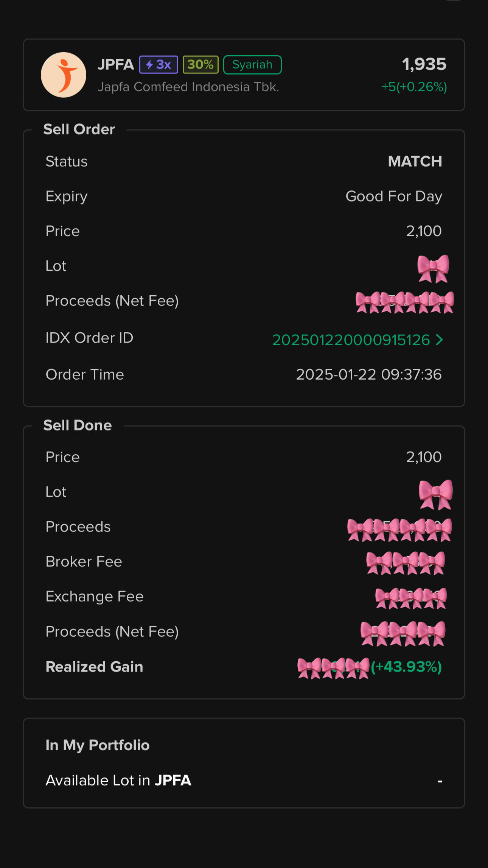The width and height of the screenshot is (488, 868).
Task: Tap the current price 1,935
Action: point(424,64)
